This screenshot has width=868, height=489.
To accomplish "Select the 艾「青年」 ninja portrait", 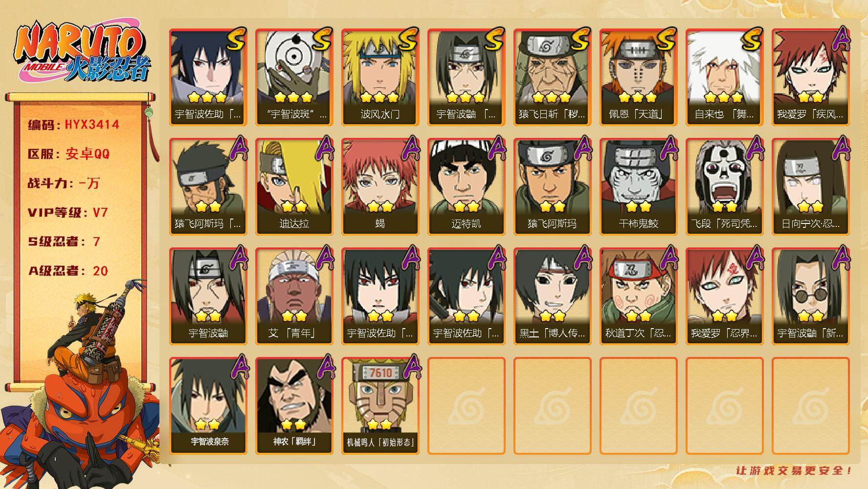I will coord(294,296).
